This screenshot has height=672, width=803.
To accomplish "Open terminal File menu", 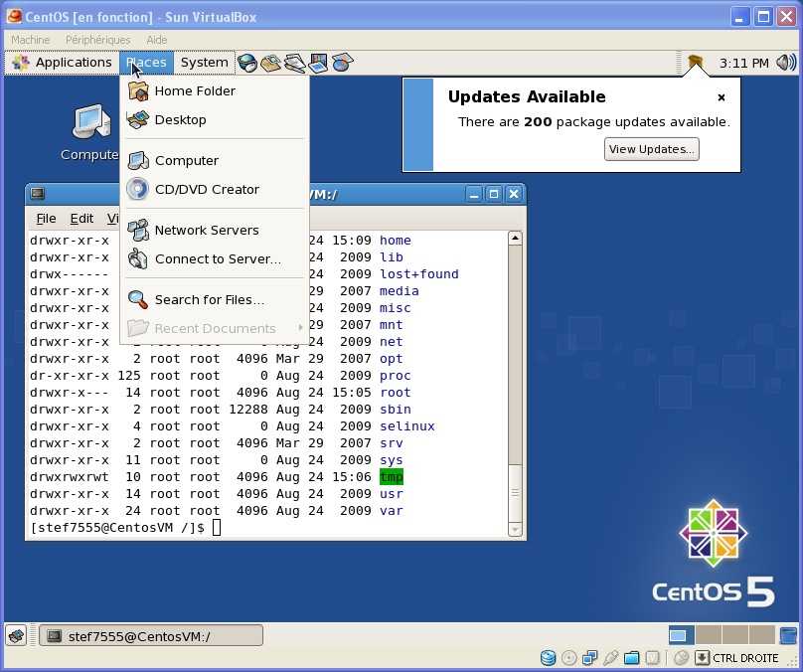I will click(46, 219).
